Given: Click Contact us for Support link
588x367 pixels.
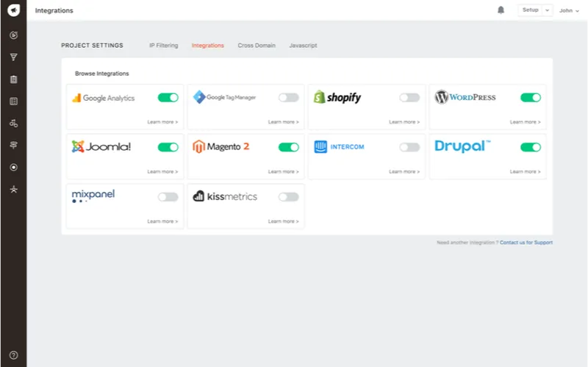Looking at the screenshot, I should tap(526, 243).
